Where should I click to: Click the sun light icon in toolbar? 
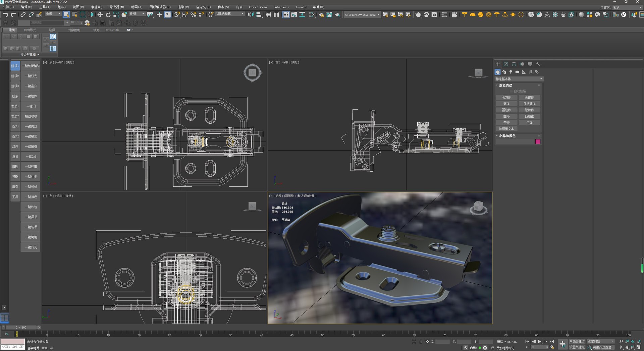pos(513,14)
